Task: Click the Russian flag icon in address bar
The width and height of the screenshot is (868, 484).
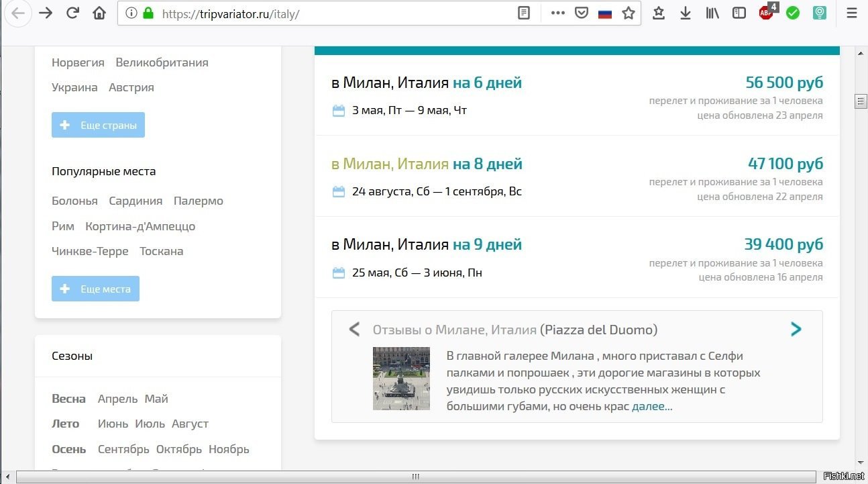Action: 605,13
